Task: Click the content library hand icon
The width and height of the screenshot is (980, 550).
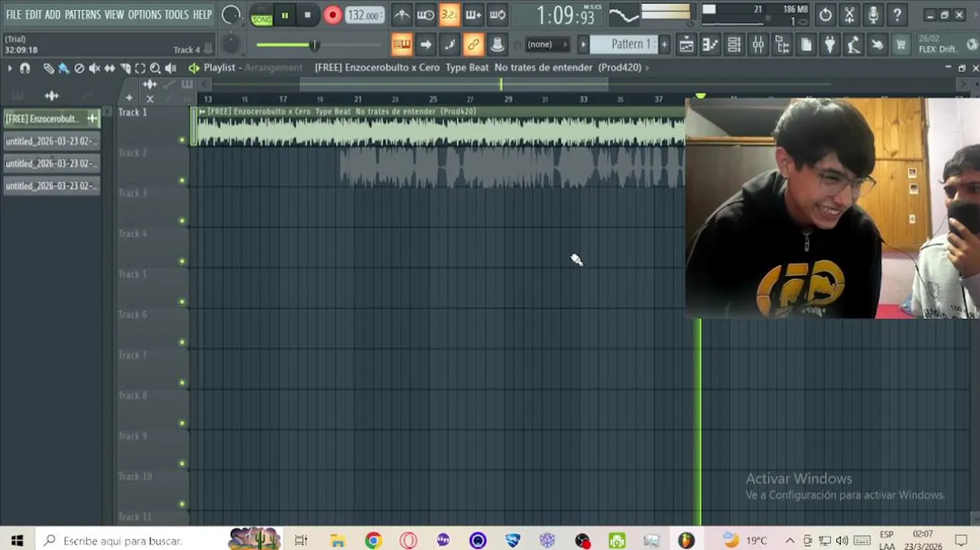Action: 877,45
